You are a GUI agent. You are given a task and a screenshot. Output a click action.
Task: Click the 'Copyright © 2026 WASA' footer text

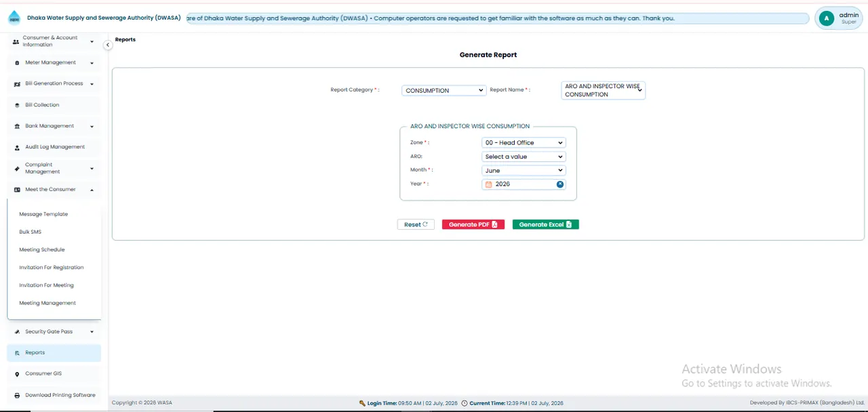[x=142, y=403]
